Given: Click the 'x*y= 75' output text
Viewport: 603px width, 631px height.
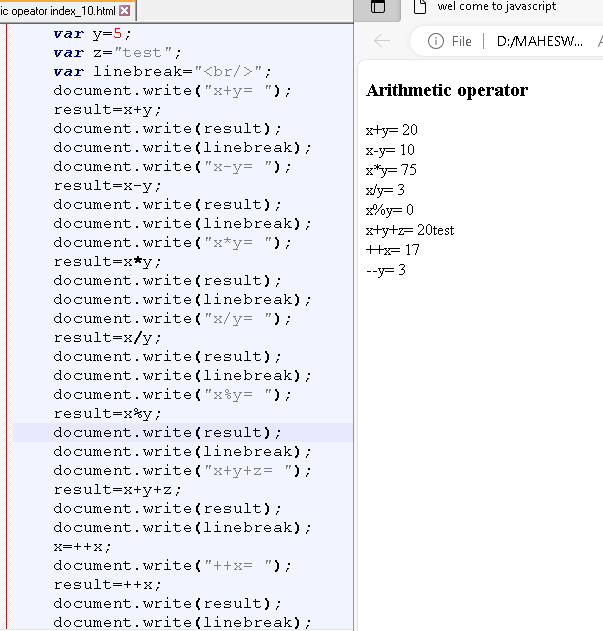Looking at the screenshot, I should click(x=391, y=170).
